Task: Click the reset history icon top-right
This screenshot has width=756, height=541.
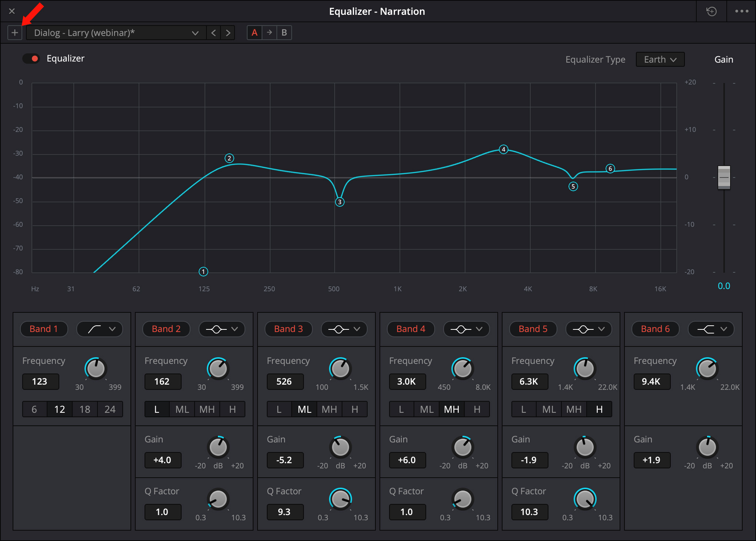Action: click(711, 11)
